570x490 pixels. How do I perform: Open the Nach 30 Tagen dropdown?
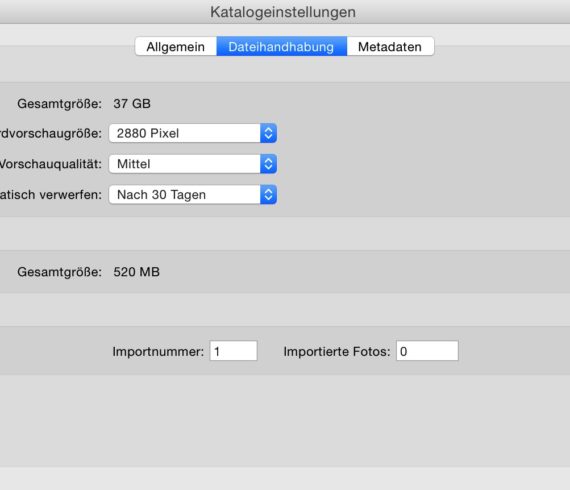(193, 194)
